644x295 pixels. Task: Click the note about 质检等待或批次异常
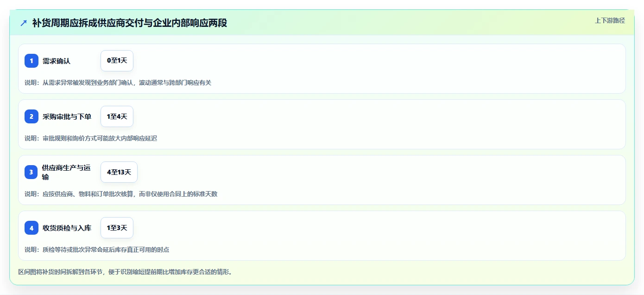tap(97, 250)
